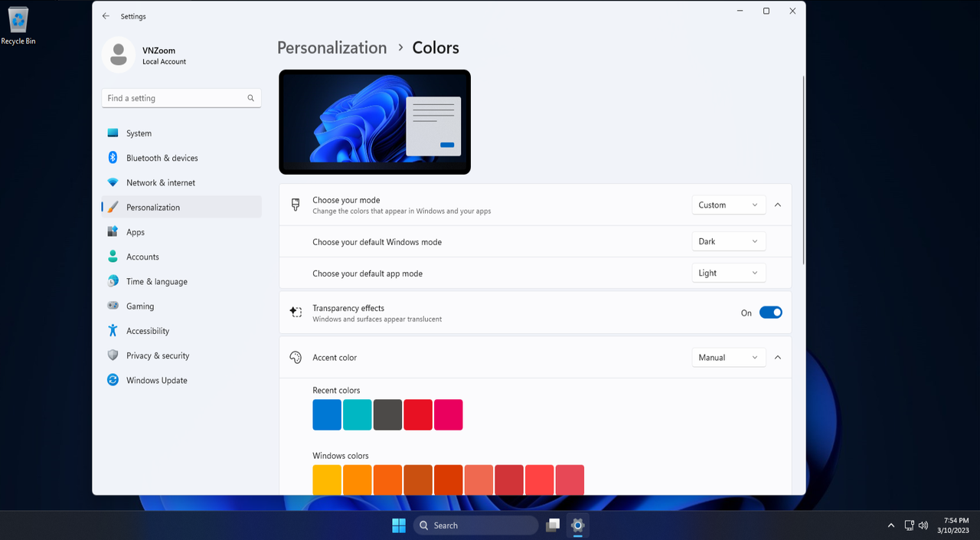Select the red recent color
This screenshot has width=980, height=540.
coord(418,414)
